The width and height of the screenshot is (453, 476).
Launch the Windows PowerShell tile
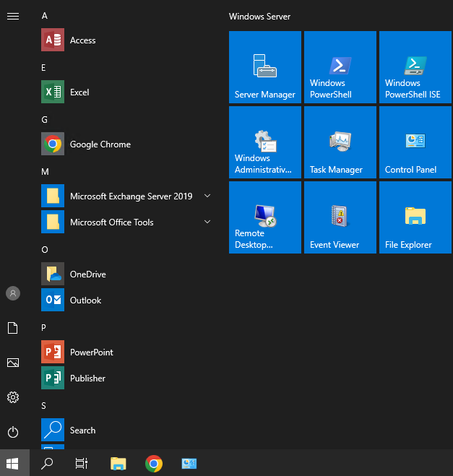(340, 67)
